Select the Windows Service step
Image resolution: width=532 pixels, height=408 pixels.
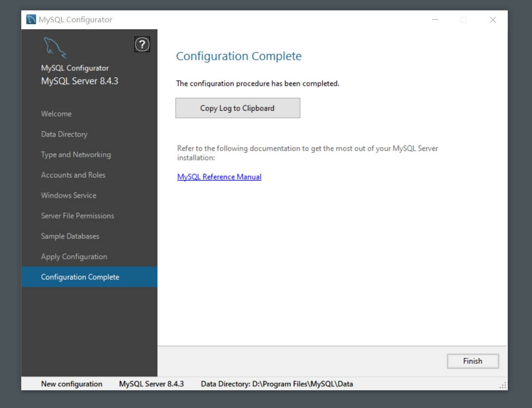coord(68,195)
